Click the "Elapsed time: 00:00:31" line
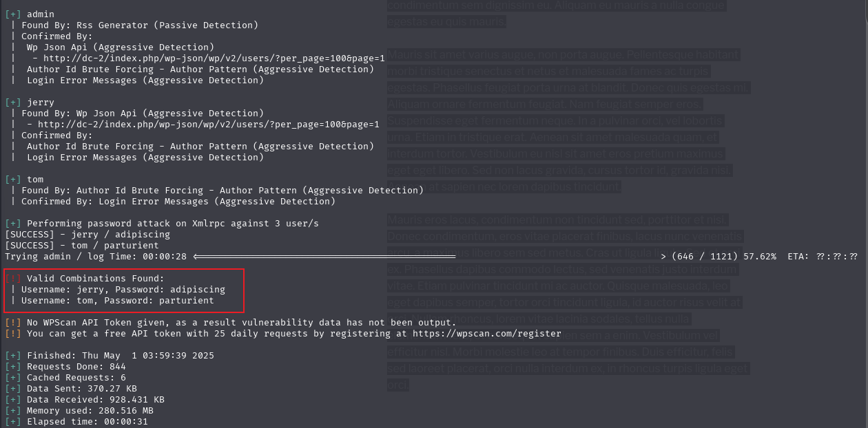Image resolution: width=868 pixels, height=428 pixels. point(76,422)
